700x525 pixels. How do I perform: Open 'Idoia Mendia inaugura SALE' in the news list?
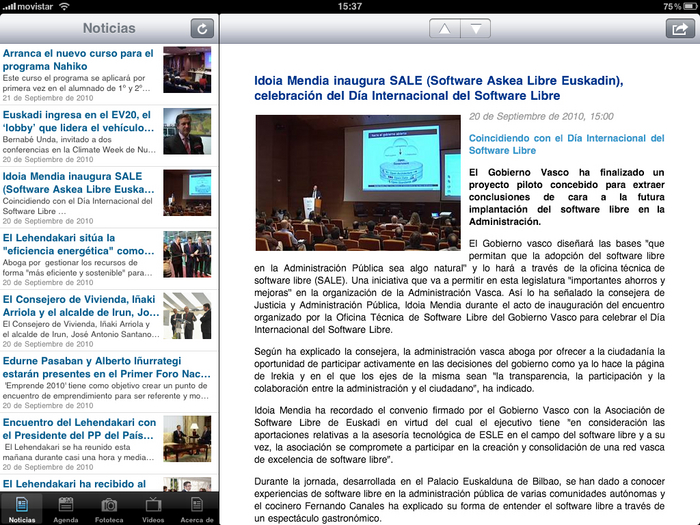click(109, 198)
